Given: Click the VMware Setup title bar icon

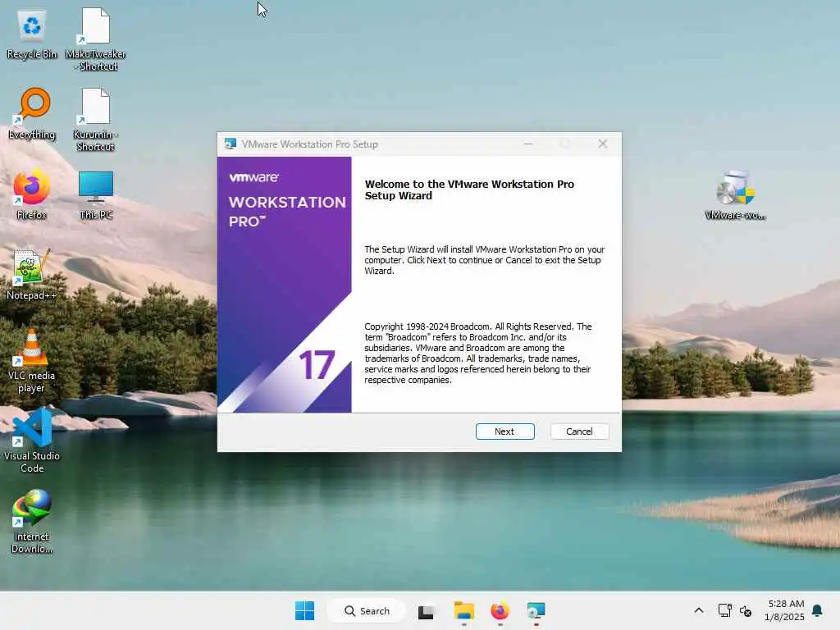Looking at the screenshot, I should (x=231, y=144).
